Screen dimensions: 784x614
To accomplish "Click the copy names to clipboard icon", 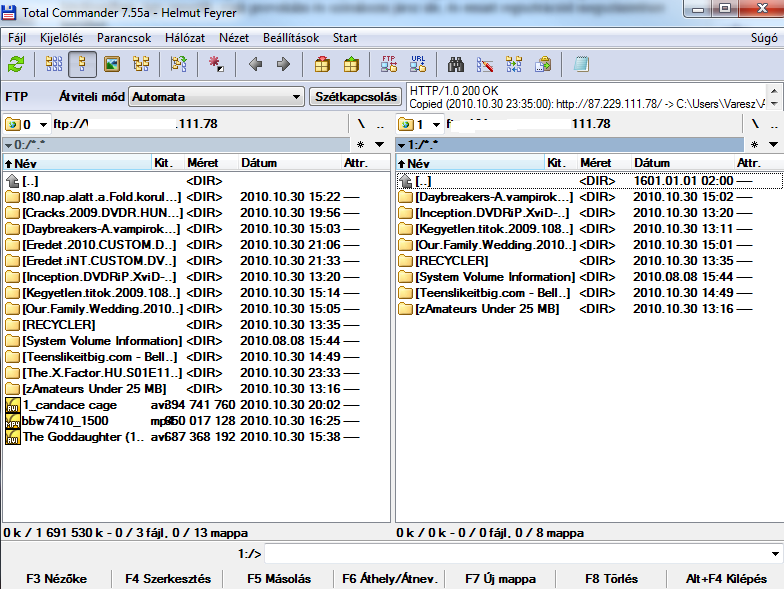I will (x=543, y=64).
